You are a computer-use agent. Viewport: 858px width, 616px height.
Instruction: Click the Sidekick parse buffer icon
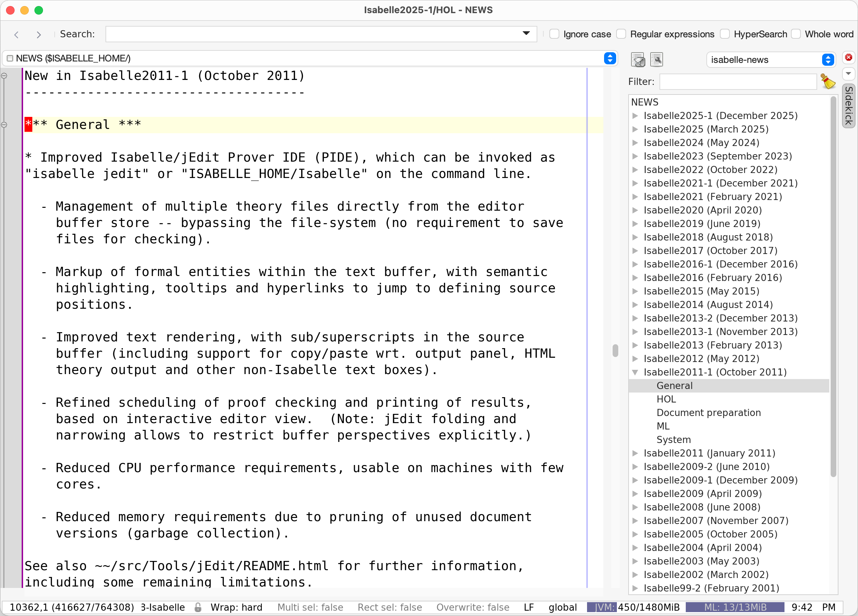(638, 59)
